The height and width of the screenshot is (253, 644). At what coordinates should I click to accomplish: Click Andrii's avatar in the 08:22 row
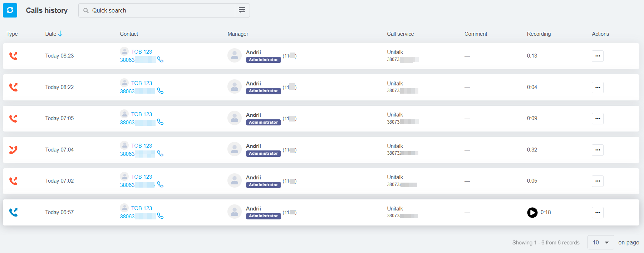pos(235,87)
